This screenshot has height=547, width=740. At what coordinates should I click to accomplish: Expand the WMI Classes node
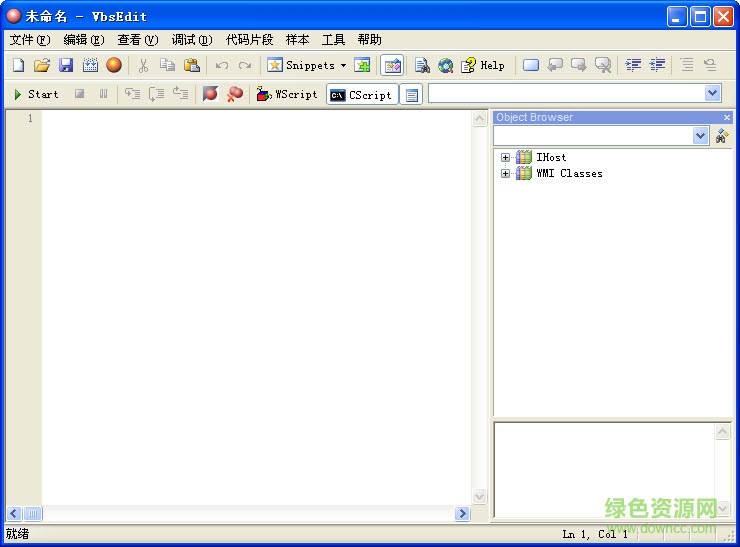pyautogui.click(x=505, y=173)
